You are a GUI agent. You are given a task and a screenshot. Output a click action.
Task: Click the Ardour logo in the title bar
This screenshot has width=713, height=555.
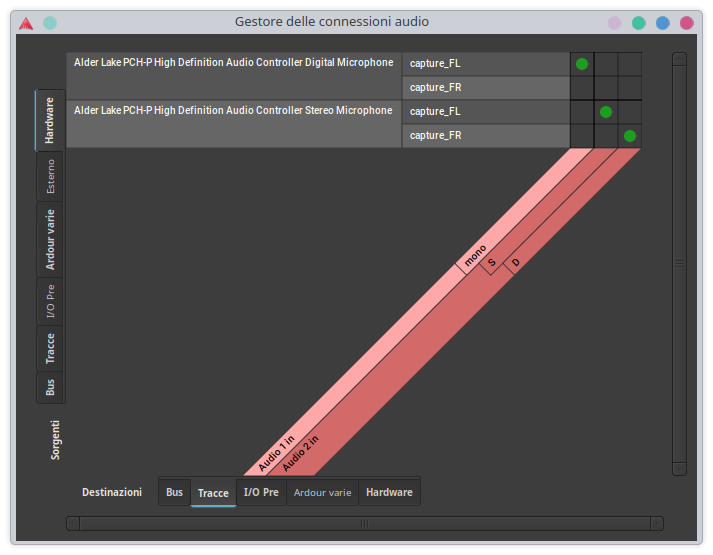coord(25,22)
